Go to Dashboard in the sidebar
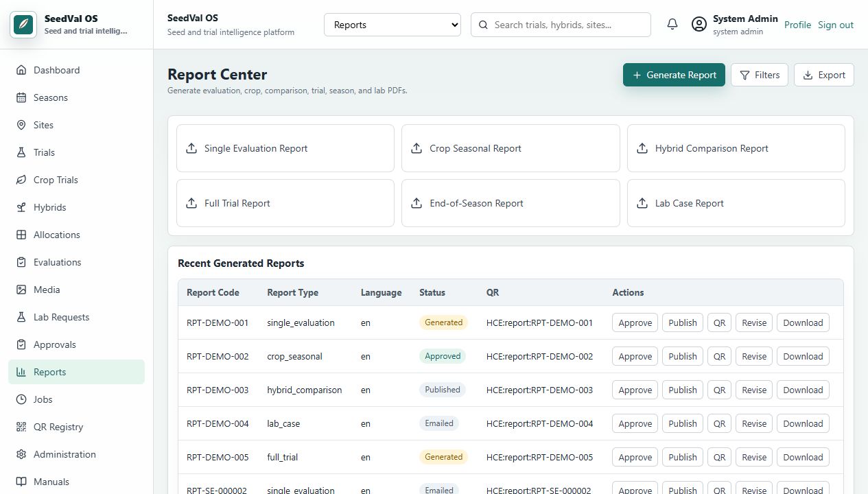 click(x=77, y=70)
